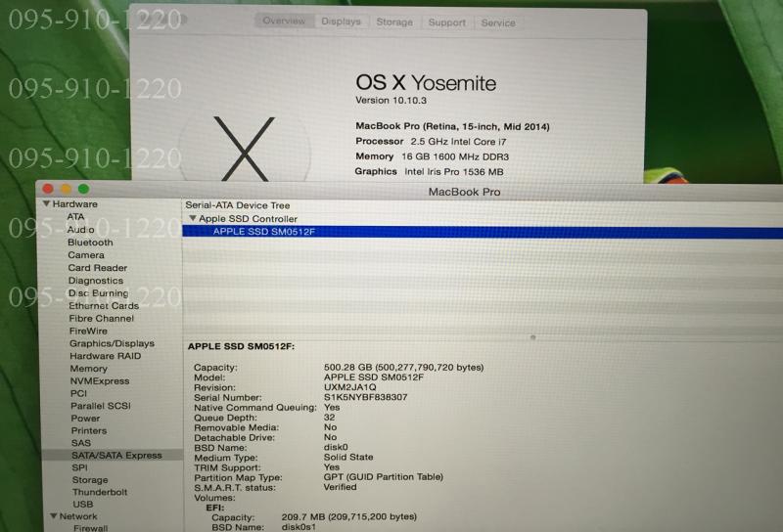Select Graphics/Displays in sidebar
This screenshot has width=783, height=532.
[112, 343]
